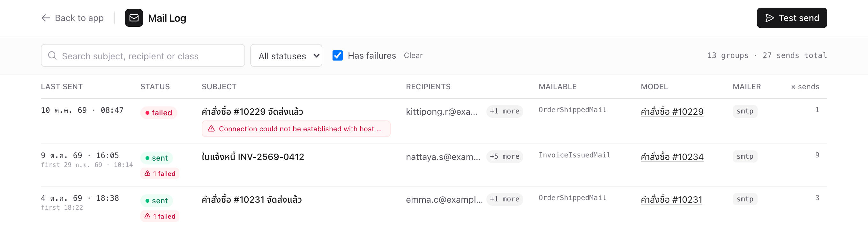868x239 pixels.
Task: Click warning triangle in INV-2569-0412 row's failed badge
Action: [x=147, y=173]
